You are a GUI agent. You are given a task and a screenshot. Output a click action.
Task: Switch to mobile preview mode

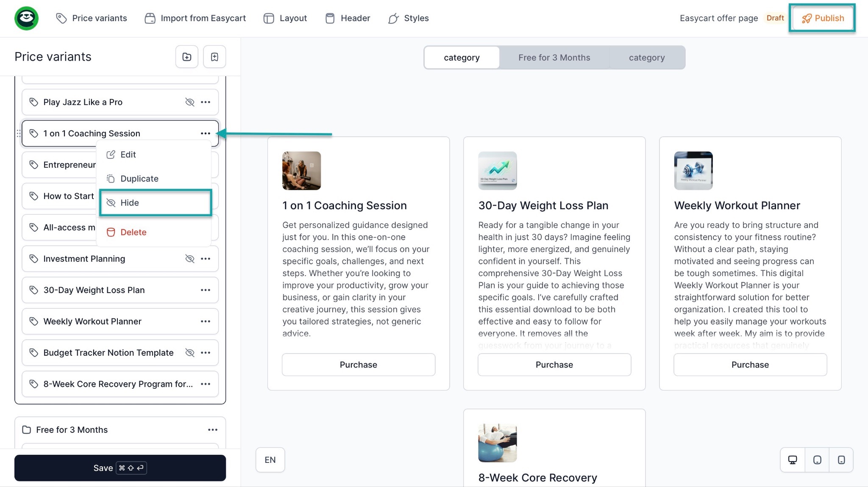pos(841,460)
